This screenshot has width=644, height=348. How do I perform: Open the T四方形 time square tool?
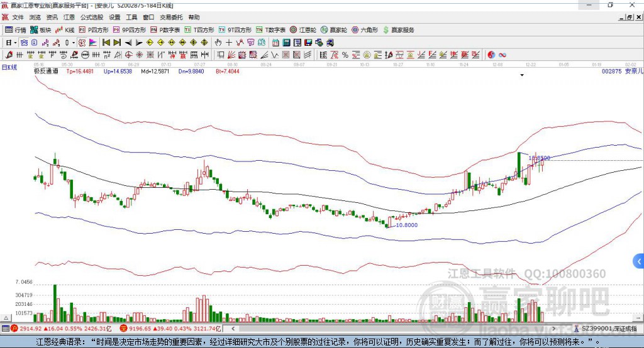click(x=199, y=30)
